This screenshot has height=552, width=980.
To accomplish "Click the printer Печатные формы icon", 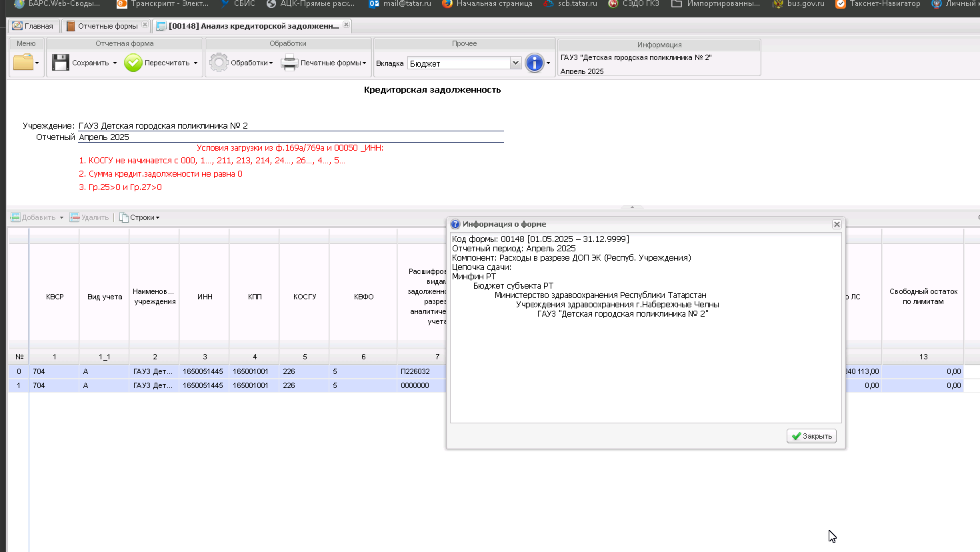I will point(289,63).
